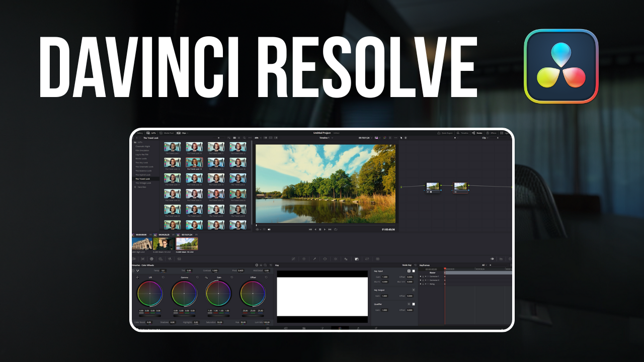Image resolution: width=644 pixels, height=362 pixels.
Task: Click Quick Export
Action: pos(445,133)
